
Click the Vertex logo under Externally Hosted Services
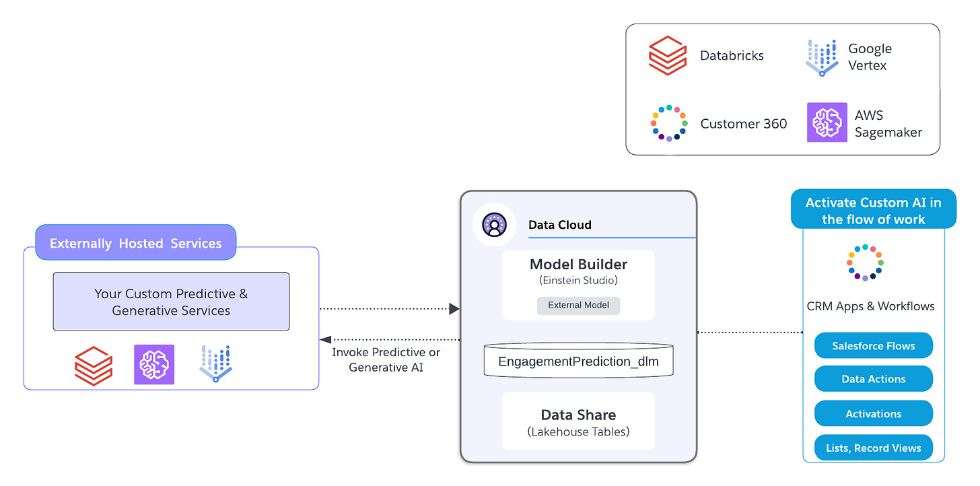216,363
